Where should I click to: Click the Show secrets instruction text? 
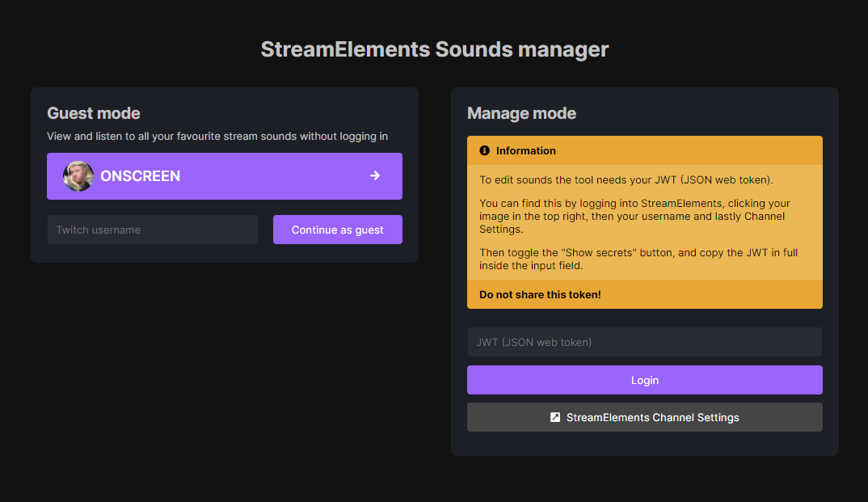pos(638,257)
